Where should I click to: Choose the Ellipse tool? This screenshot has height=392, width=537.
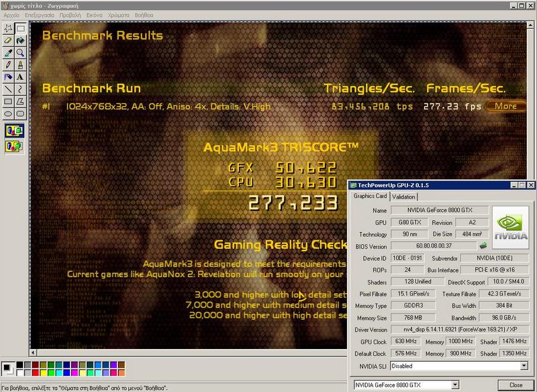(8, 113)
